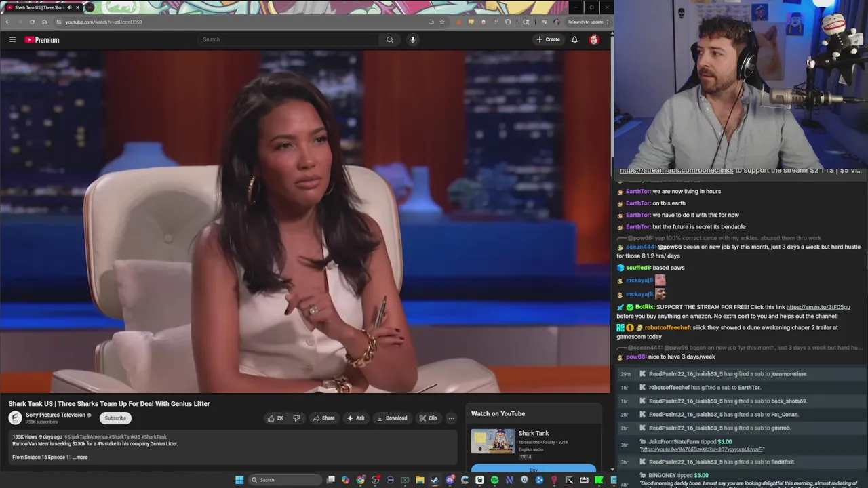868x488 pixels.
Task: Open the streamlabs.com link above chat
Action: click(676, 171)
